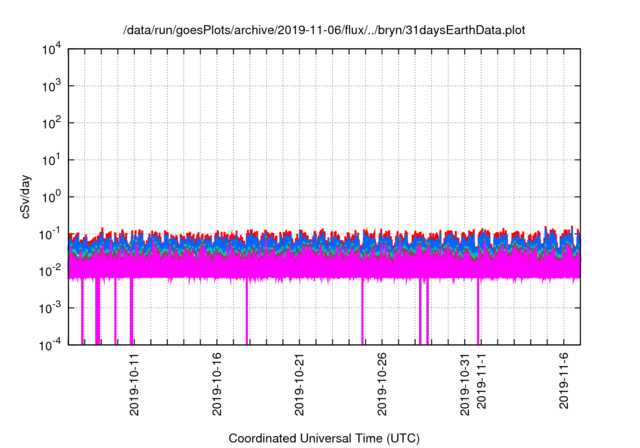
Task: Click the plot title file path text
Action: pyautogui.click(x=324, y=30)
